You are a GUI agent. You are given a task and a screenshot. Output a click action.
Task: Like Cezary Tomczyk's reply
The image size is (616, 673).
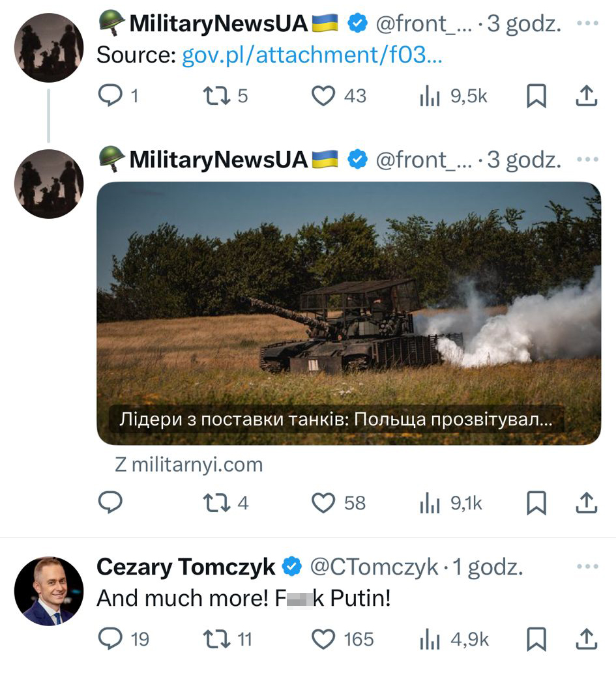323,639
